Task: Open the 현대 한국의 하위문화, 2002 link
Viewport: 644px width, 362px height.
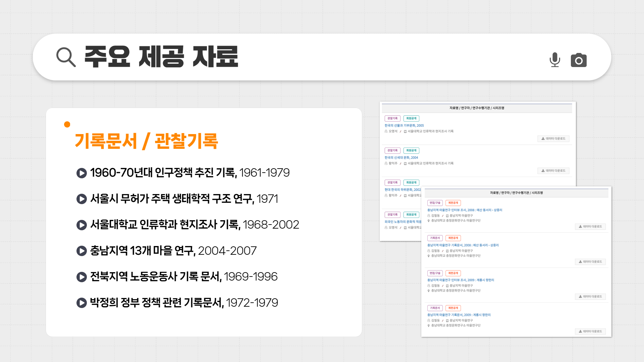Action: click(402, 190)
